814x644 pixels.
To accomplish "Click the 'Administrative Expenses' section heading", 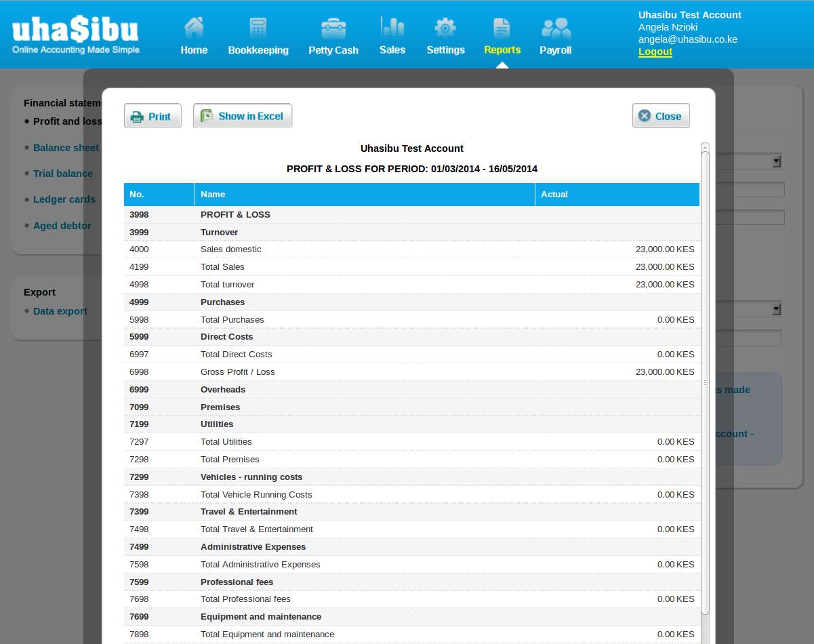I will [253, 547].
